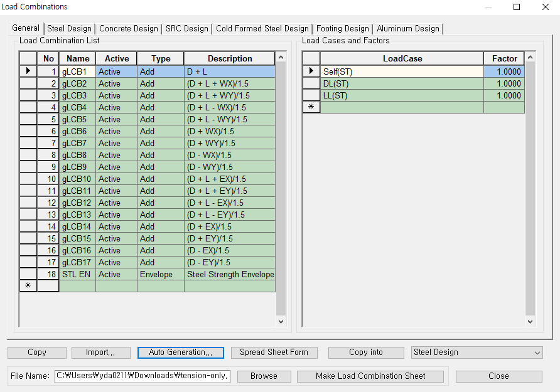Click the Factor cell for DL(ST)
The height and width of the screenshot is (392, 560).
503,83
